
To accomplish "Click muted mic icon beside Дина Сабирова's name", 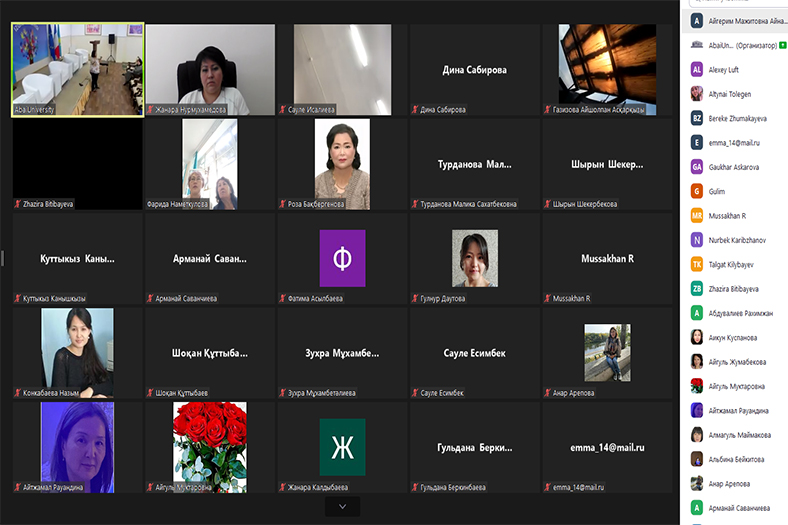I will [x=415, y=109].
